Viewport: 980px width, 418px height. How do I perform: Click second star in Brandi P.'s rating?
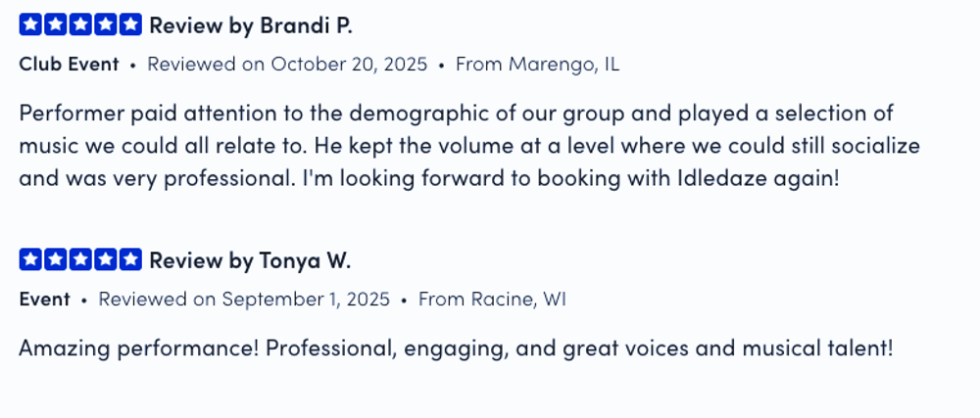coord(56,25)
